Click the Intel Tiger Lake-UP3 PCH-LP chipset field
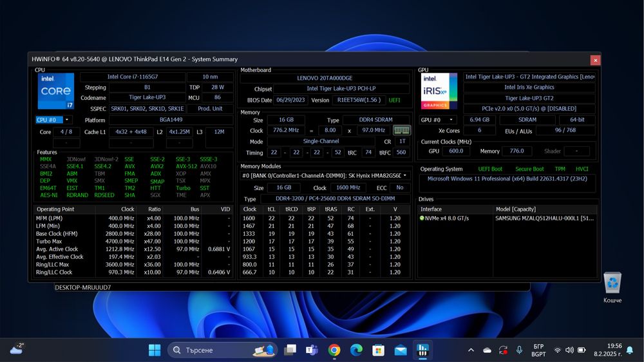Viewport: 644px width, 362px height. (341, 88)
